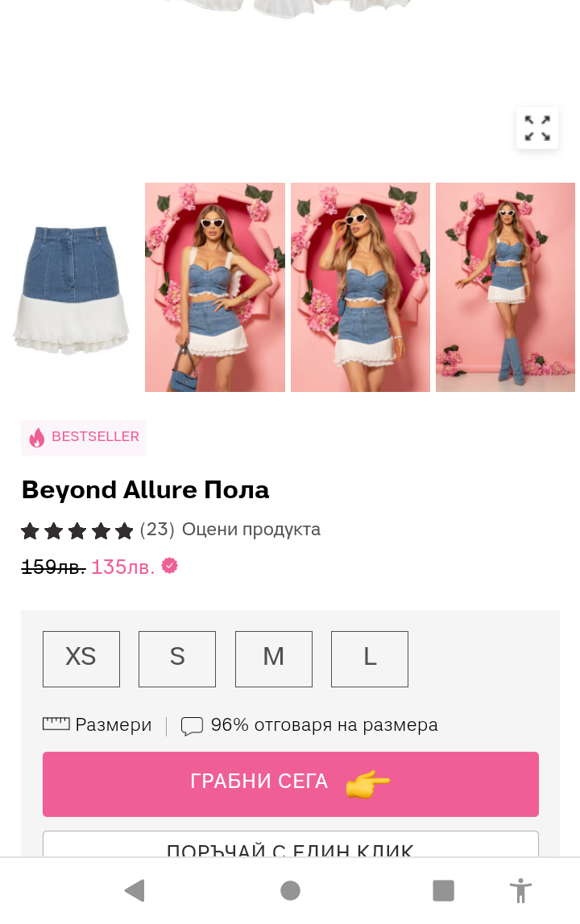580x924 pixels.
Task: Tap the Bestseller flame badge
Action: coord(84,437)
